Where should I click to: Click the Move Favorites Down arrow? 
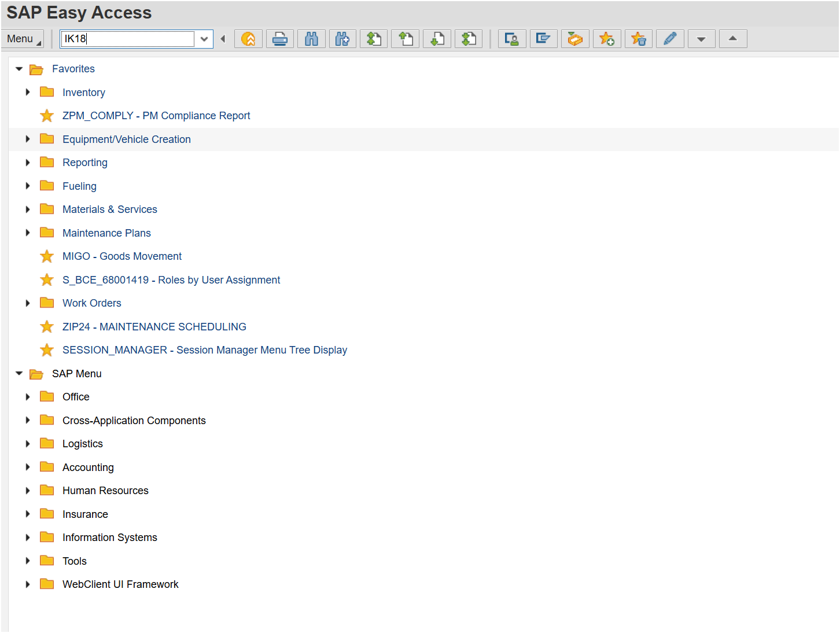pyautogui.click(x=702, y=39)
